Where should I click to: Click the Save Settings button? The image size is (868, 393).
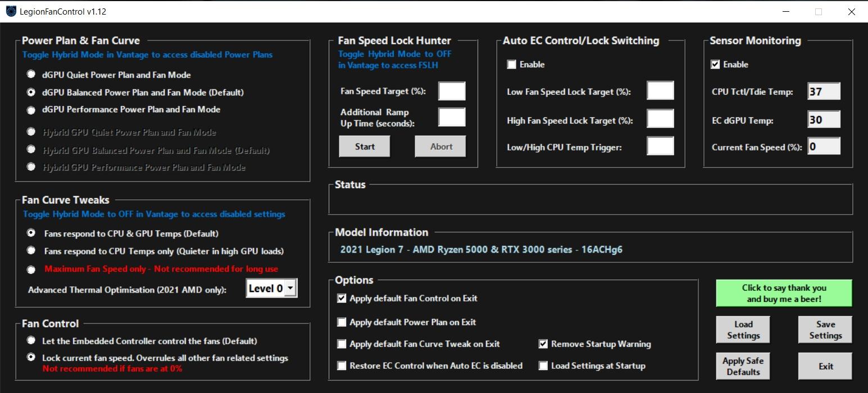pos(825,330)
